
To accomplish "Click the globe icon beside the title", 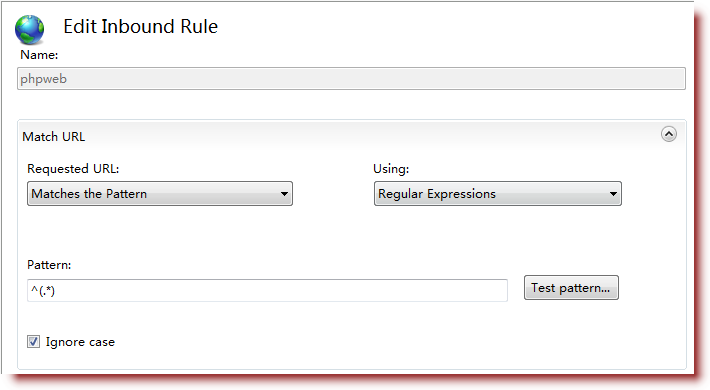I will coord(29,30).
